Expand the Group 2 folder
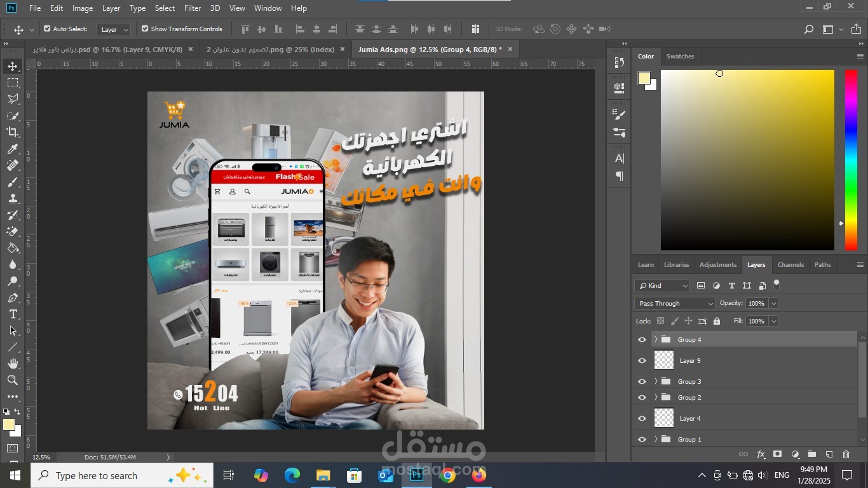This screenshot has width=868, height=488. click(656, 397)
